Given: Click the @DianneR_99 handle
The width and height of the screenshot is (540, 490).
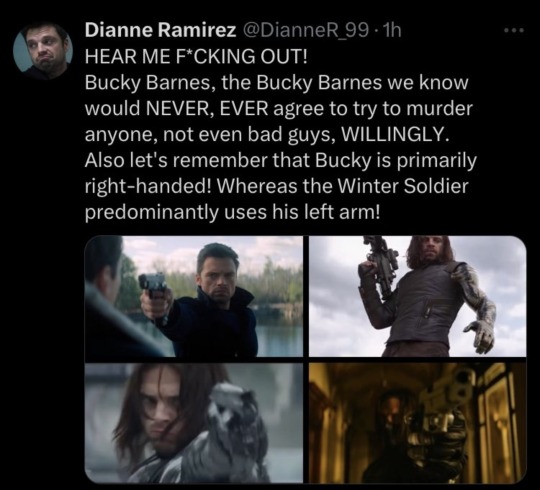Looking at the screenshot, I should [304, 31].
